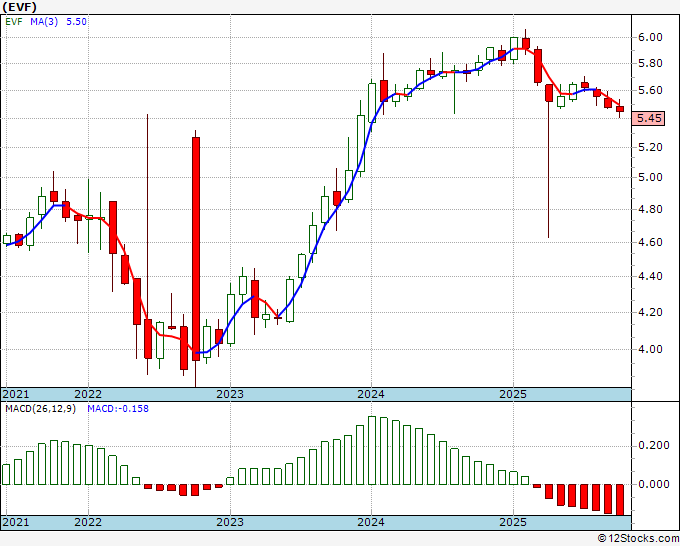Select 2023 on the MACD panel time axis
680x546 pixels.
[x=230, y=522]
